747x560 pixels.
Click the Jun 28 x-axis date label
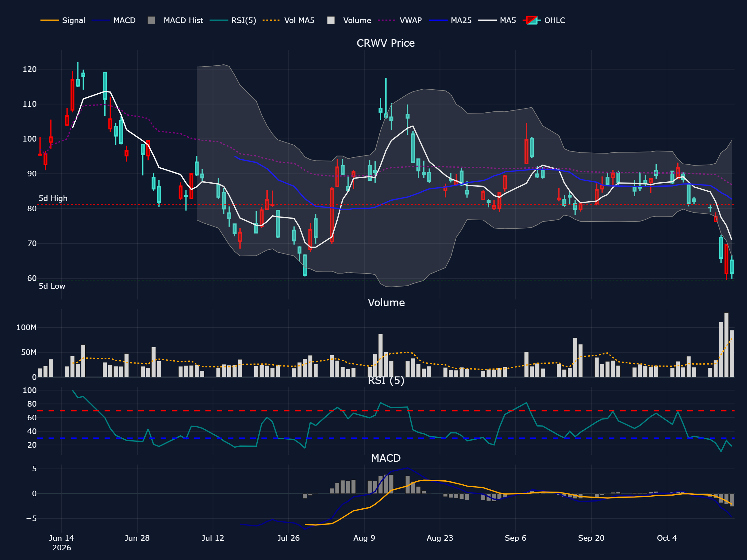click(137, 538)
